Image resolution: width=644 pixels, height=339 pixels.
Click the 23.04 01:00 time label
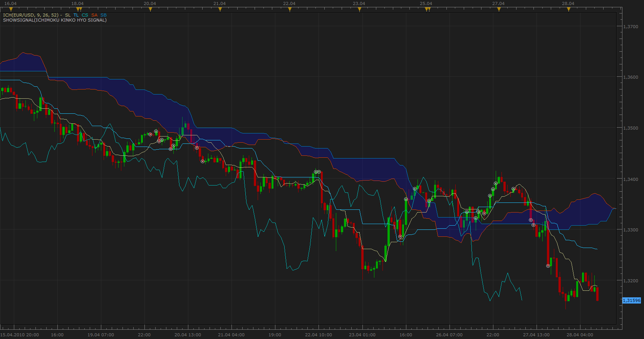coord(362,335)
